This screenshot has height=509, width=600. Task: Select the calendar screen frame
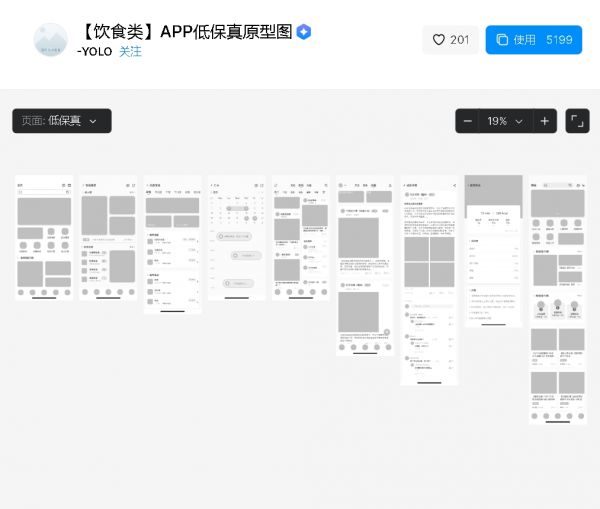(236, 238)
